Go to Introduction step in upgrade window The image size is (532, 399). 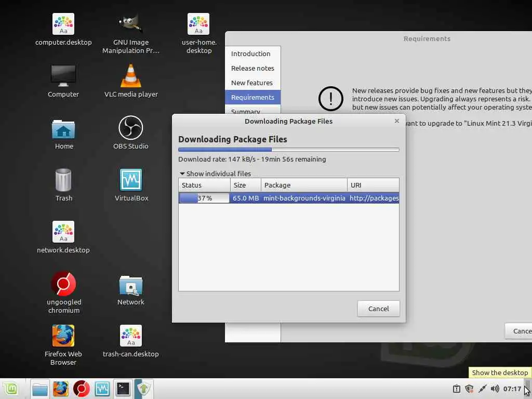(x=253, y=54)
